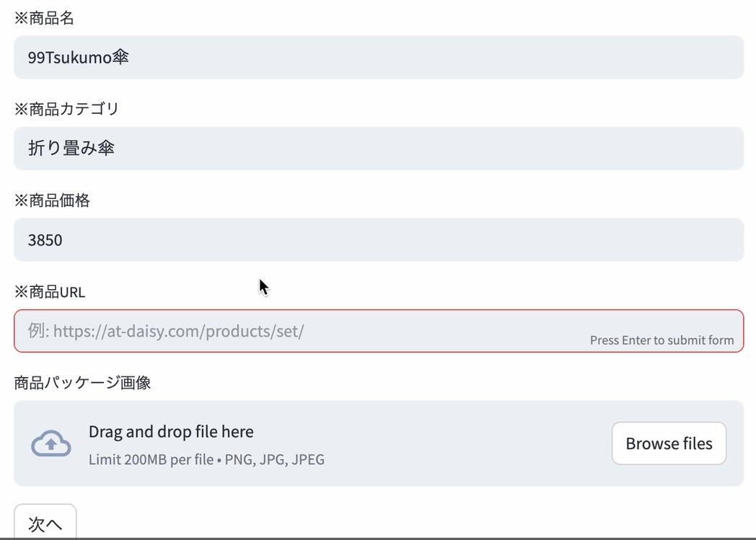Click the ※商品カテゴリ label

pos(66,110)
